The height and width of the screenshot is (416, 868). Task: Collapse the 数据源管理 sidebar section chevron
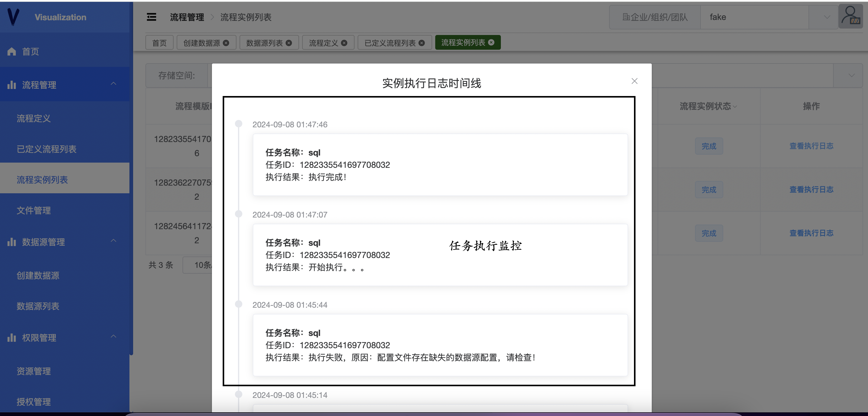113,241
